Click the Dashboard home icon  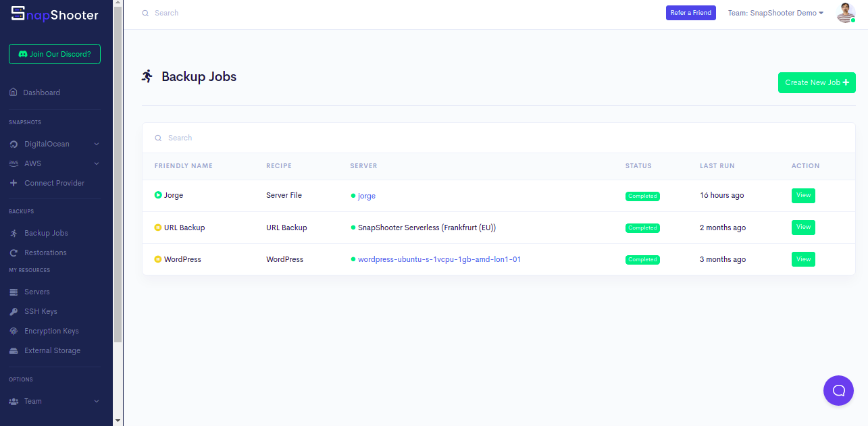click(14, 92)
